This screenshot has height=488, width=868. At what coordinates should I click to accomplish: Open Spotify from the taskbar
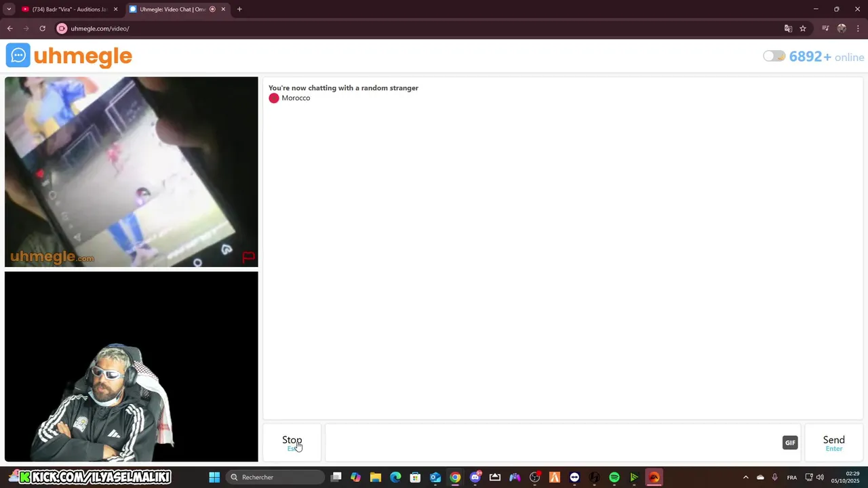[614, 477]
